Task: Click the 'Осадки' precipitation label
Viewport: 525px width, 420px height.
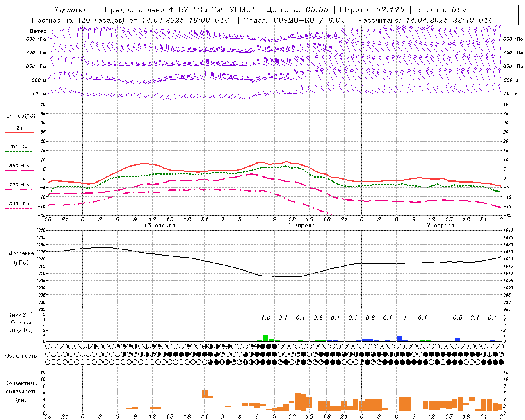Action: click(21, 322)
